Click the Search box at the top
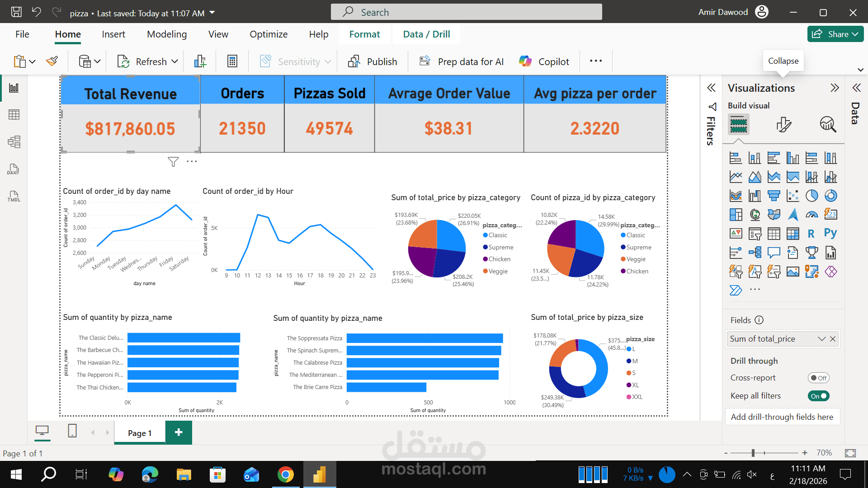Image resolution: width=868 pixels, height=488 pixels. [466, 12]
